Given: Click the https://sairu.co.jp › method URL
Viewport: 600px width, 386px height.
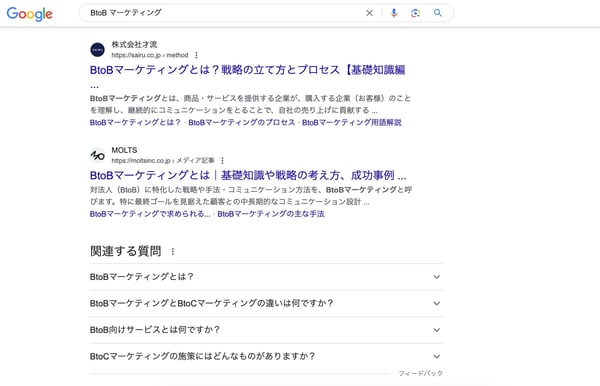Looking at the screenshot, I should 150,55.
